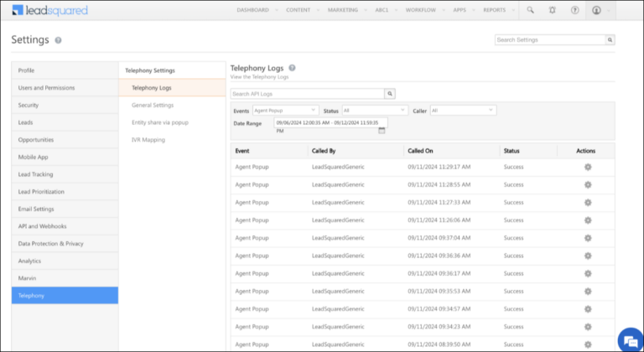Image resolution: width=644 pixels, height=352 pixels.
Task: Expand the Events dropdown filter
Action: (285, 110)
